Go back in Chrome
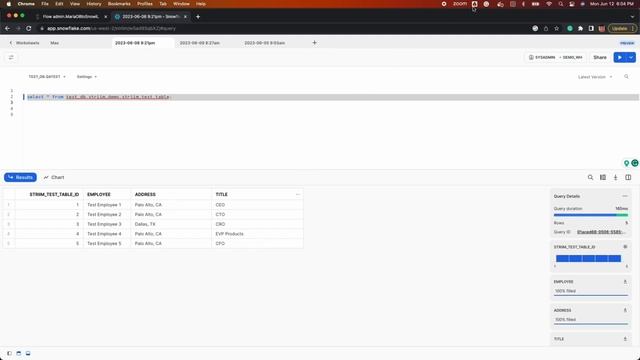The height and width of the screenshot is (360, 640). tap(7, 29)
